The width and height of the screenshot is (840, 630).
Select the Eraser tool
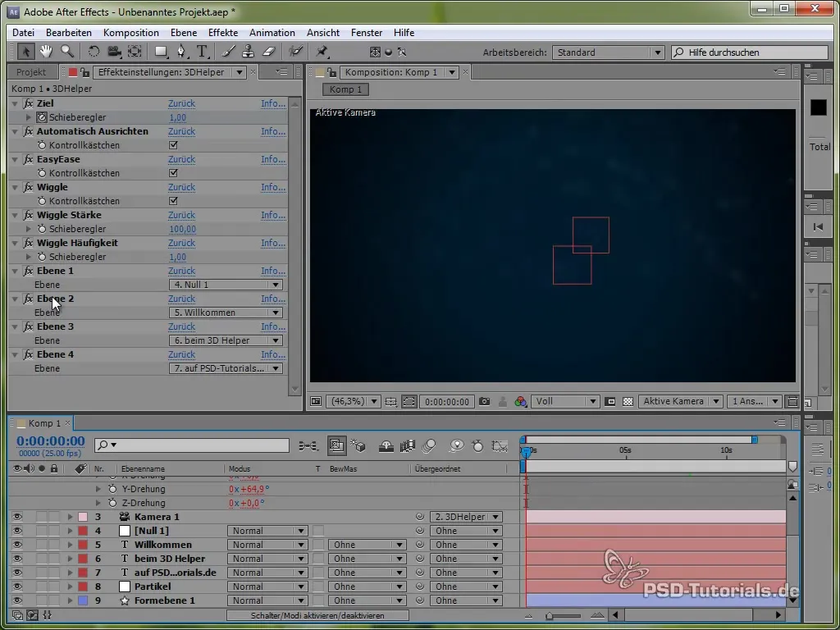click(268, 52)
